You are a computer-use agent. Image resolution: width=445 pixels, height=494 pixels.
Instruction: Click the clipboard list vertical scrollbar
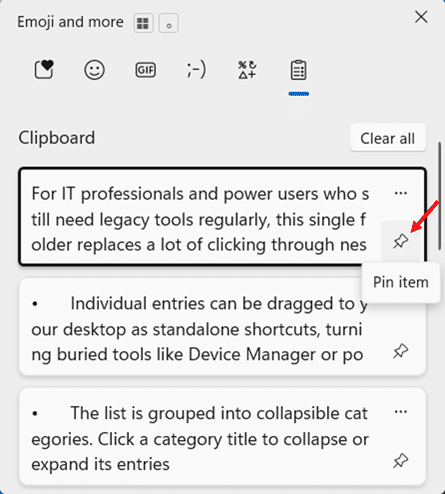coord(440,196)
